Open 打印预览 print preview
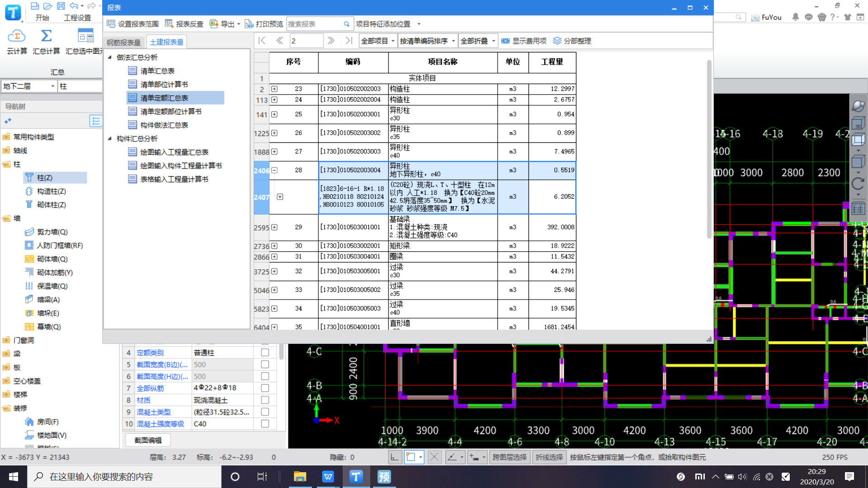The width and height of the screenshot is (868, 488). 264,24
